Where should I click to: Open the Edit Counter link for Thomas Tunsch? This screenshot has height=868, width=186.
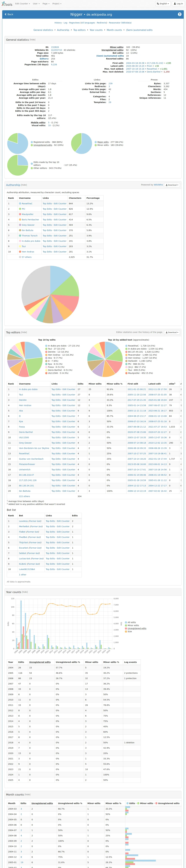coord(60,236)
